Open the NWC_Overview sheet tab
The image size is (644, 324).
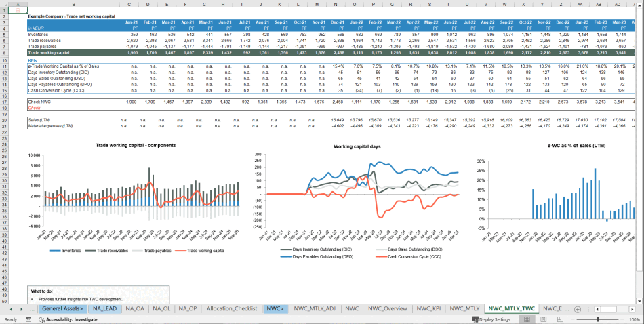pos(388,308)
